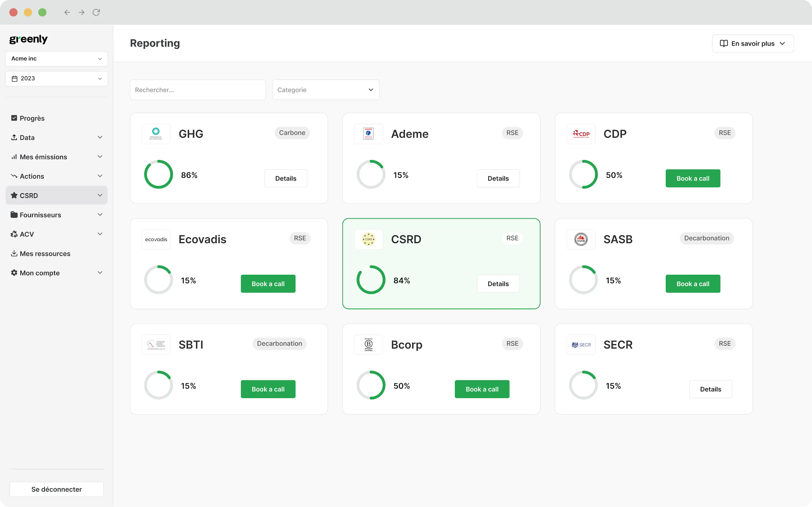Screen dimensions: 812x507
Task: Expand the Actions chevron
Action: pos(100,176)
